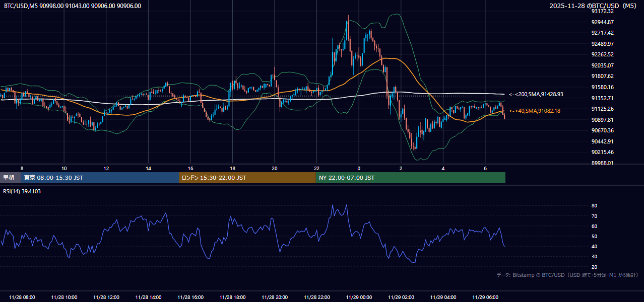The height and width of the screenshot is (302, 644).
Task: Click the 11/28 20:00 time label
Action: pyautogui.click(x=275, y=297)
